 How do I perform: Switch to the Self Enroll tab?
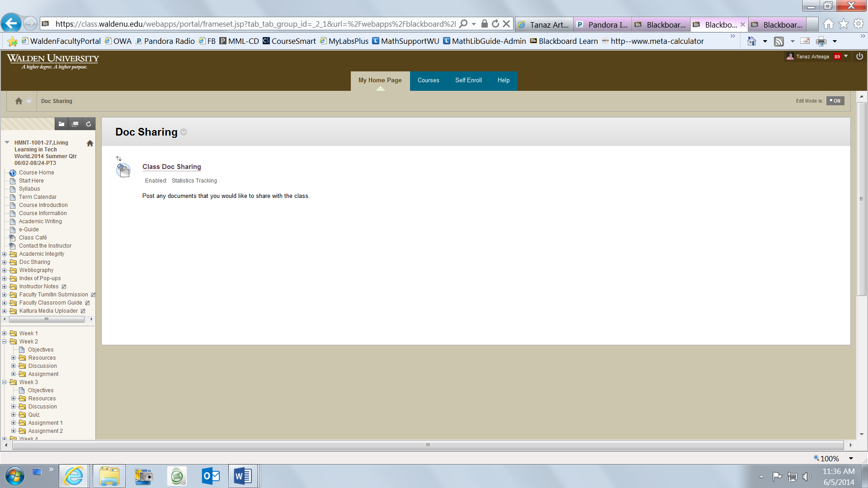tap(468, 80)
